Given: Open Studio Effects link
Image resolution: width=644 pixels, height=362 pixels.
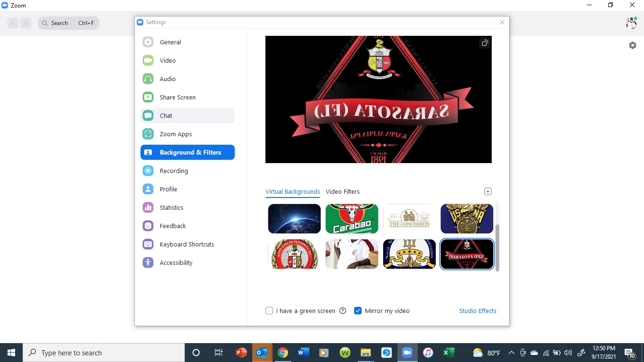Looking at the screenshot, I should pyautogui.click(x=478, y=311).
